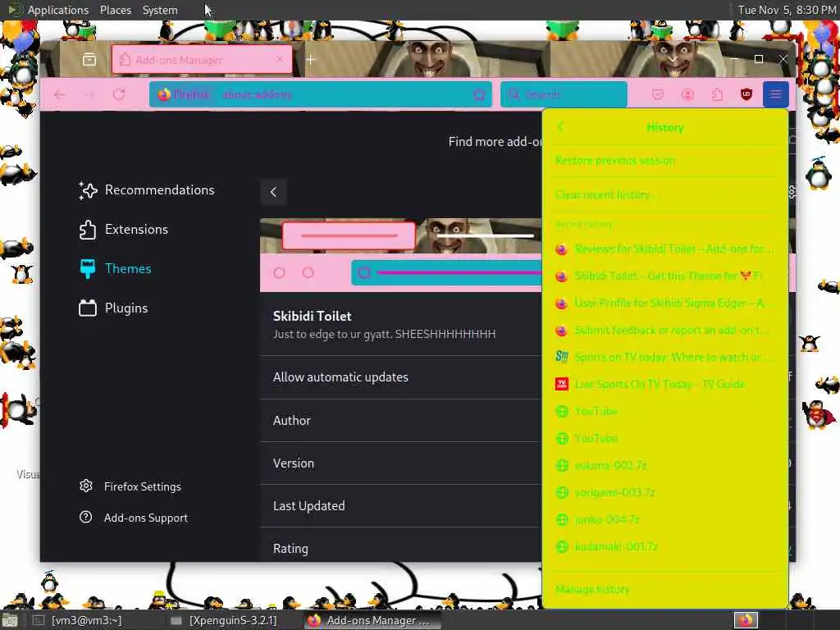
Task: Click the Firefox icon in the bottom panel tray
Action: 746,620
